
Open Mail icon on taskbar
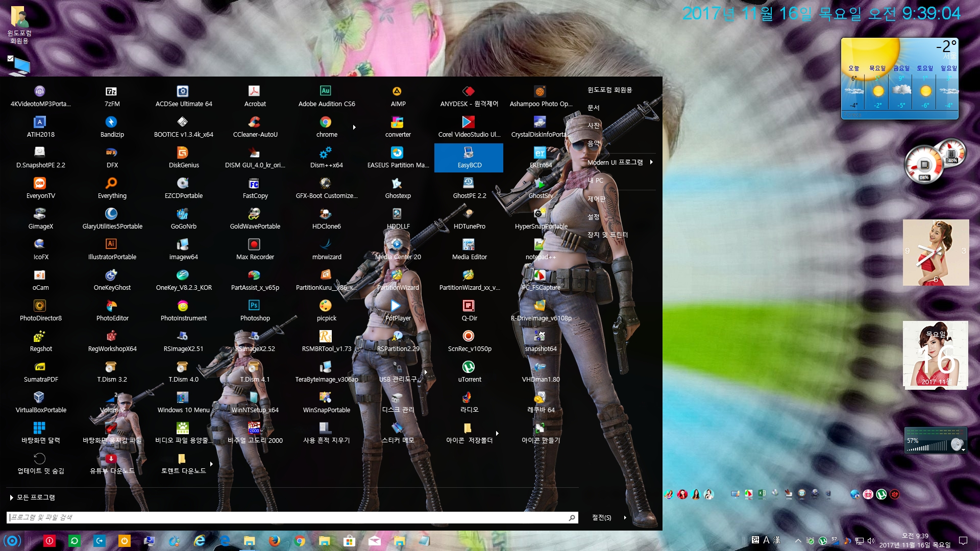pyautogui.click(x=375, y=541)
